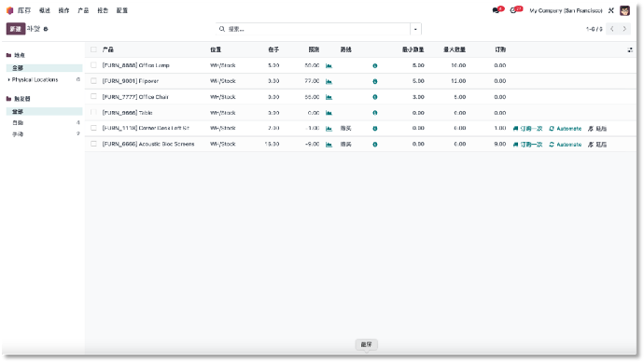Go to previous page arrow
The width and height of the screenshot is (644, 363).
pyautogui.click(x=612, y=29)
